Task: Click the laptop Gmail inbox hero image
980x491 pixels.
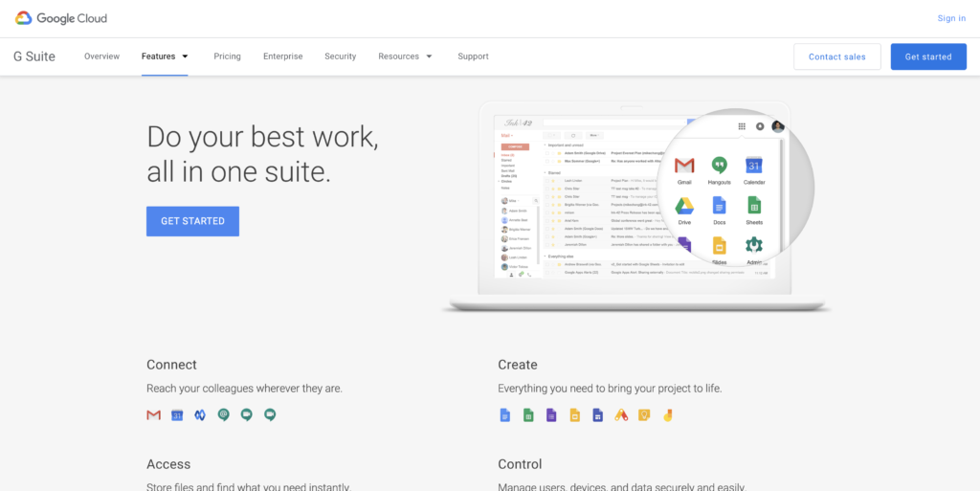Action: (x=635, y=206)
